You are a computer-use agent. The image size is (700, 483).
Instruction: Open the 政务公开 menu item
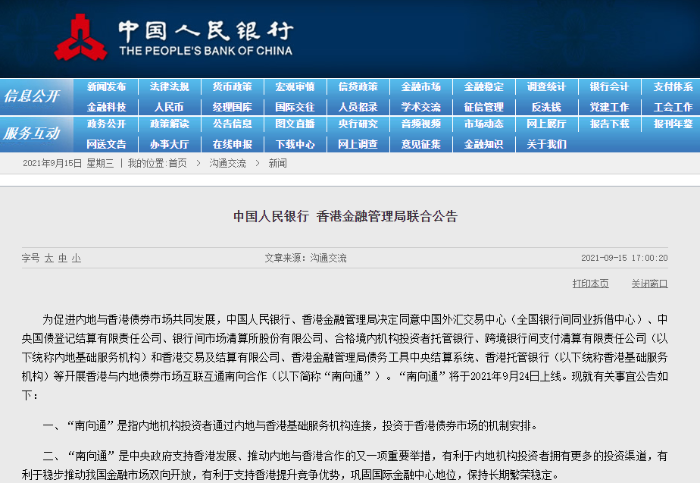[106, 124]
